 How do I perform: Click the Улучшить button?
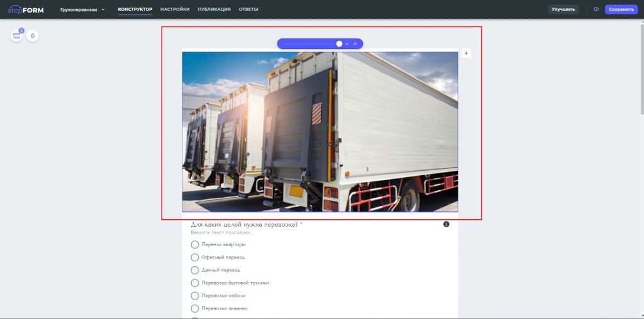(x=563, y=9)
